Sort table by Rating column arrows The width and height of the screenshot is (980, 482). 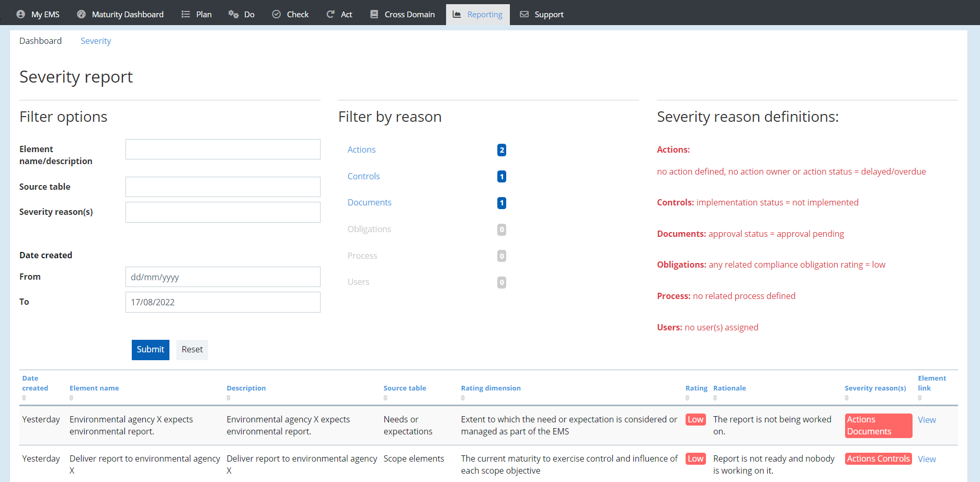(687, 398)
